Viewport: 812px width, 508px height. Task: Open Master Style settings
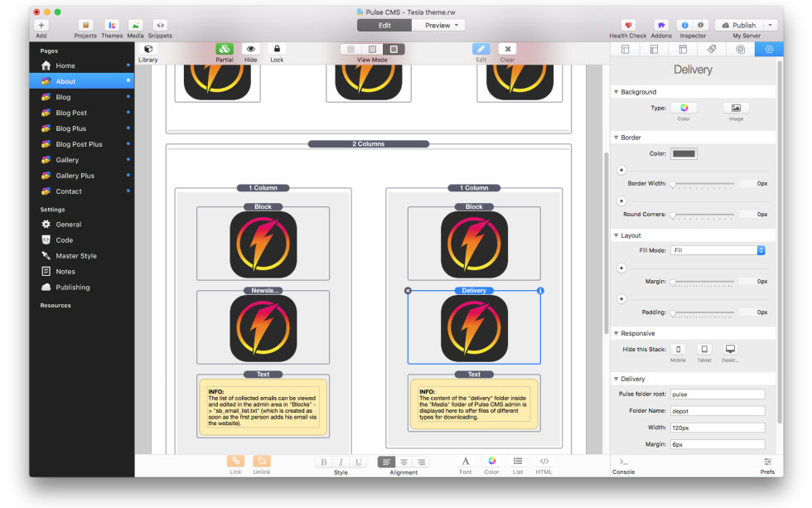(82, 256)
